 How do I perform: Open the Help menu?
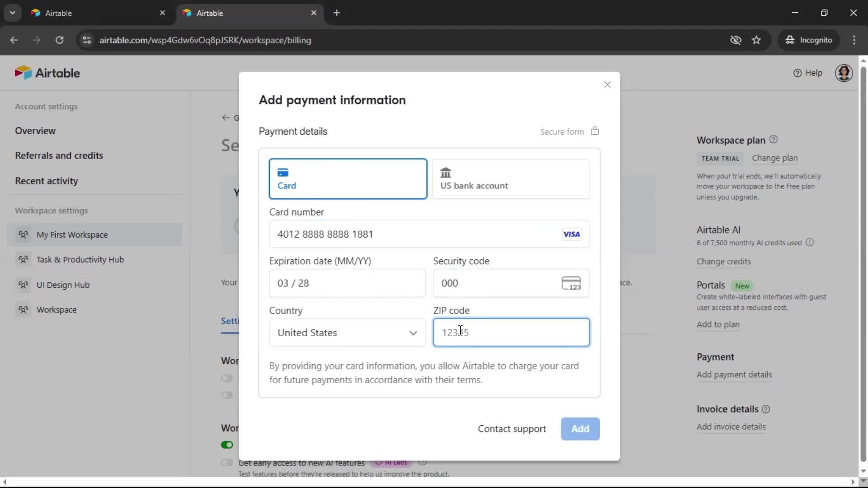click(x=807, y=73)
